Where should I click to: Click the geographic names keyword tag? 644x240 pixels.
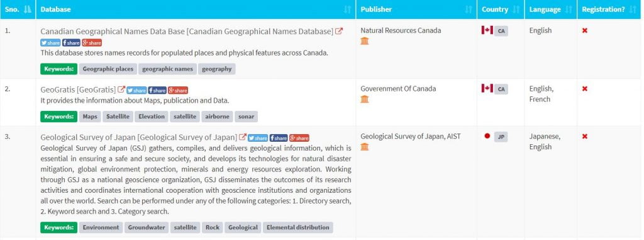pos(167,69)
